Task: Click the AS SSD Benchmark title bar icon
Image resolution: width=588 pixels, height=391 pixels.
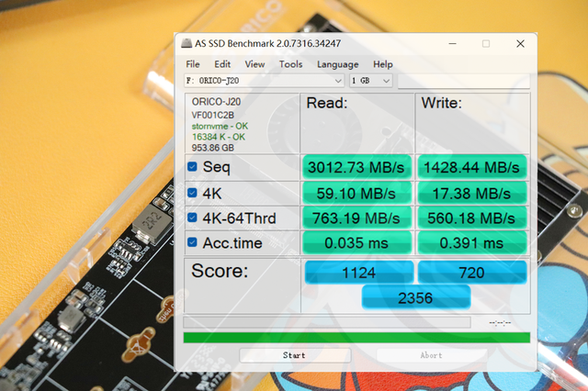Action: point(187,43)
